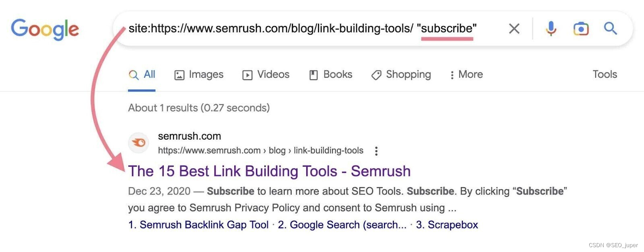Jump to Semrush Backlink Gap Tool sitelink
The image size is (644, 252).
coord(198,225)
